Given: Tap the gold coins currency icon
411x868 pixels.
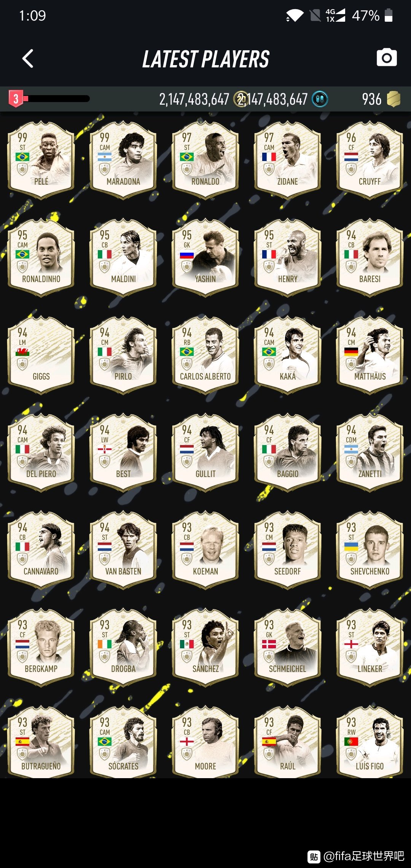Looking at the screenshot, I should click(241, 99).
